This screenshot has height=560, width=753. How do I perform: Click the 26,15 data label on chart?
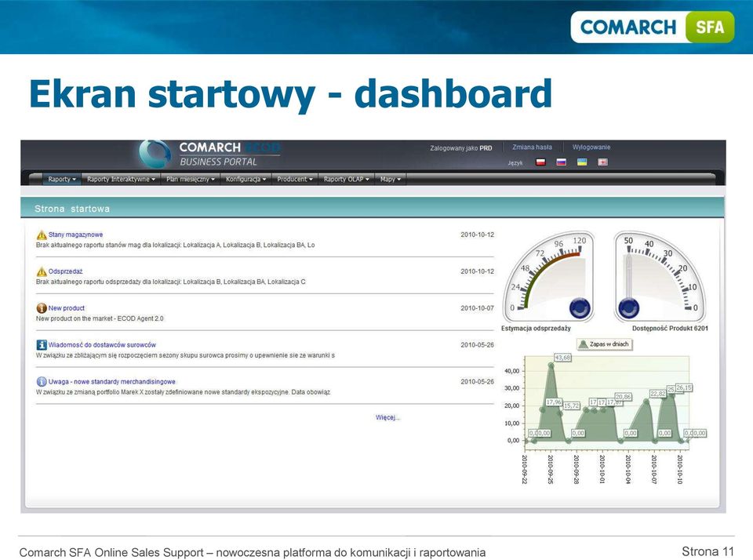[684, 387]
